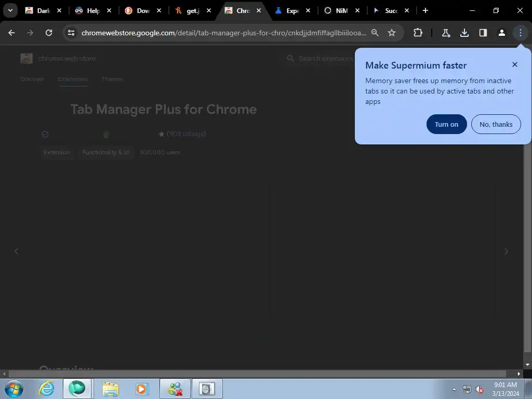
Task: Dismiss the Make Supermium faster popup
Action: pyautogui.click(x=515, y=64)
